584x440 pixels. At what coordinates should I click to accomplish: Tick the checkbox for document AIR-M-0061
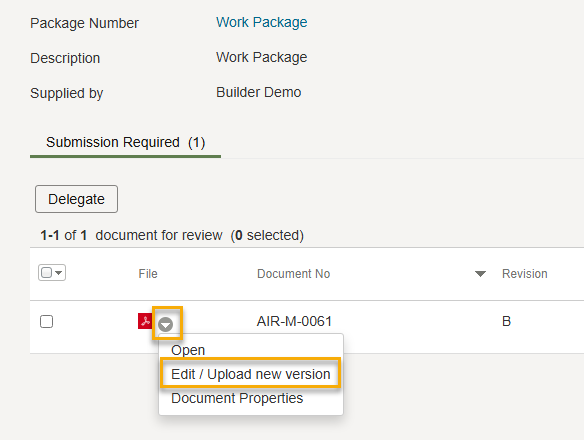(x=47, y=322)
